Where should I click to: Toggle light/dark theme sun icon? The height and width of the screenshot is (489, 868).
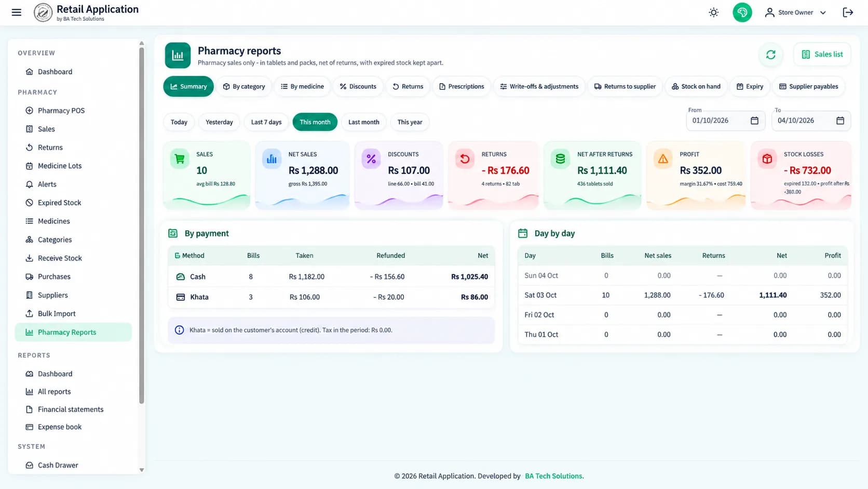[714, 12]
